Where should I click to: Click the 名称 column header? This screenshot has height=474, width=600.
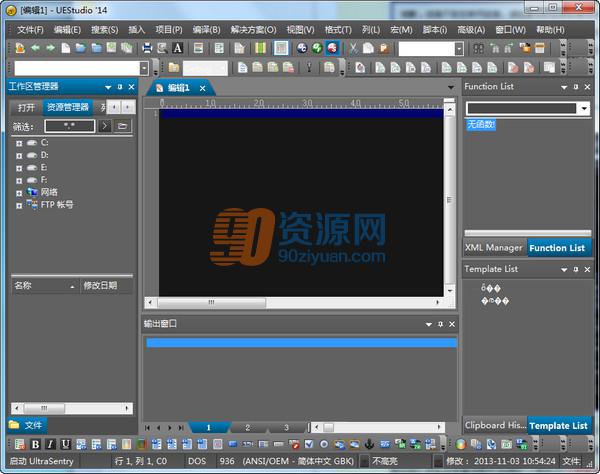tap(45, 285)
